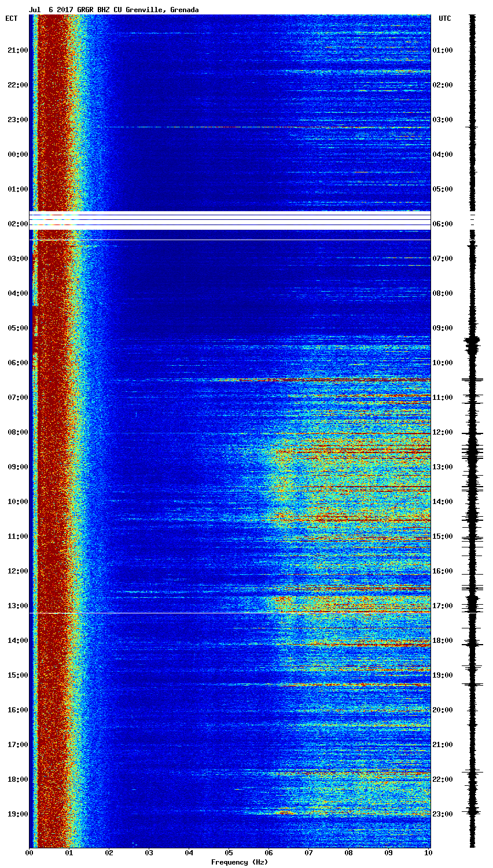Screen dimensions: 493x868
Task: Click the 05:00 label on the ECT axis
Action: (18, 328)
